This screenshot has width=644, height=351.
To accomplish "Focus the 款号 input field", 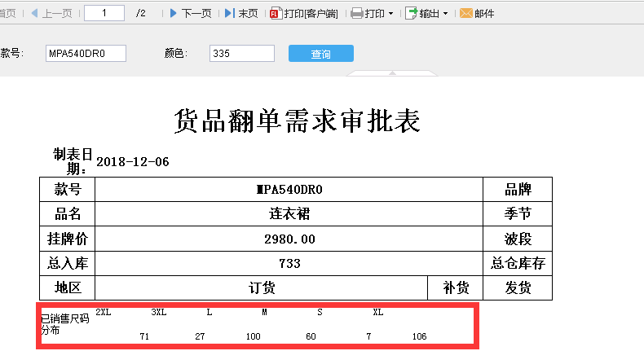I will pos(86,53).
